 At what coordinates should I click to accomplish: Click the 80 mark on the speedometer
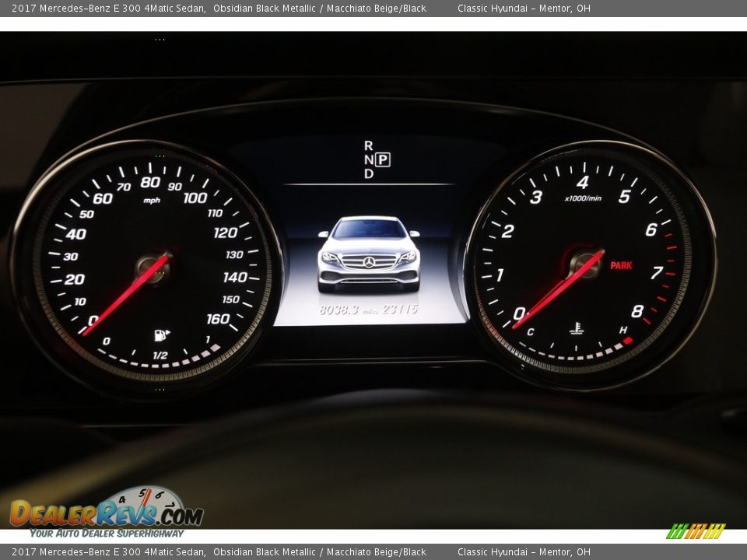(150, 182)
